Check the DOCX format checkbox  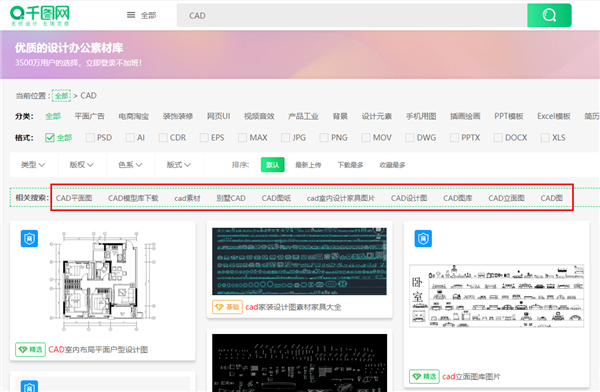click(498, 137)
